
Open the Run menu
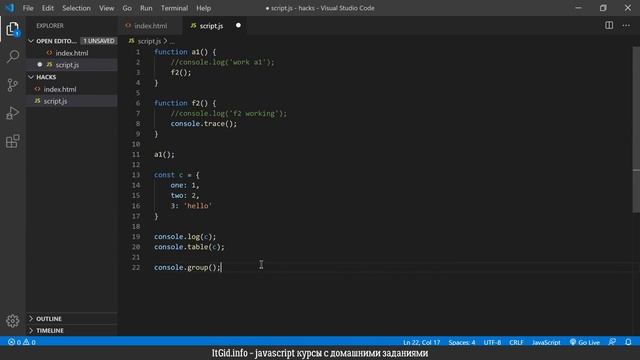pyautogui.click(x=146, y=8)
